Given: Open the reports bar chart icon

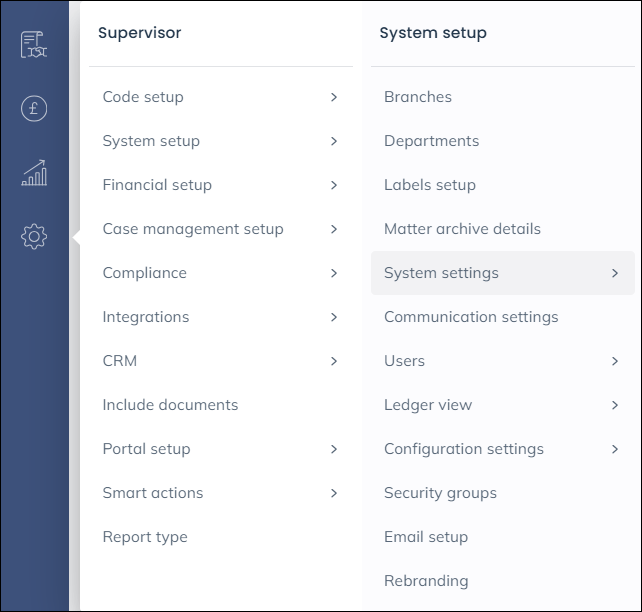Looking at the screenshot, I should (34, 173).
